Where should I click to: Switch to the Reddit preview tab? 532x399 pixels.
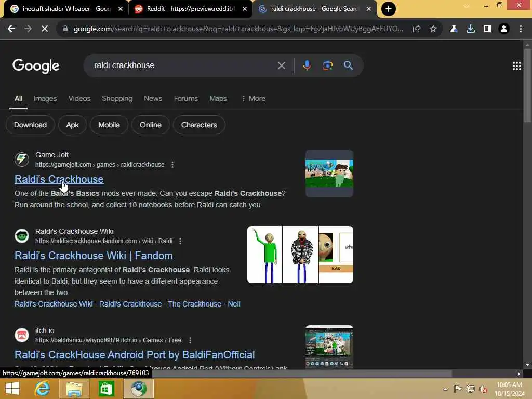pyautogui.click(x=190, y=9)
